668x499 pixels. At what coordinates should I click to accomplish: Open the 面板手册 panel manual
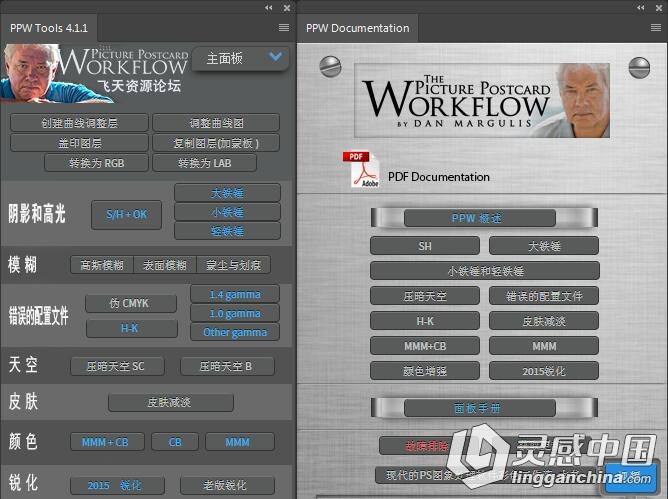tap(480, 408)
